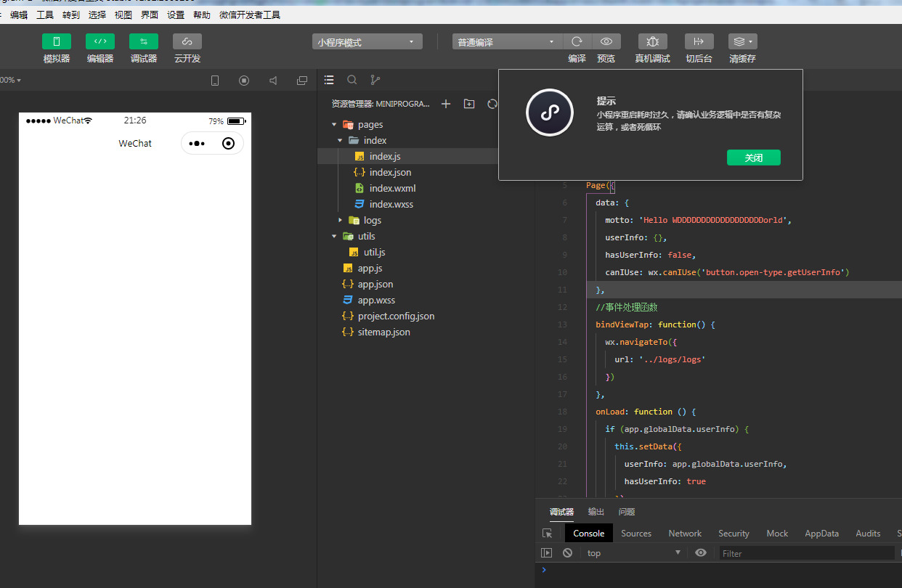Click the new folder icon

click(x=469, y=104)
